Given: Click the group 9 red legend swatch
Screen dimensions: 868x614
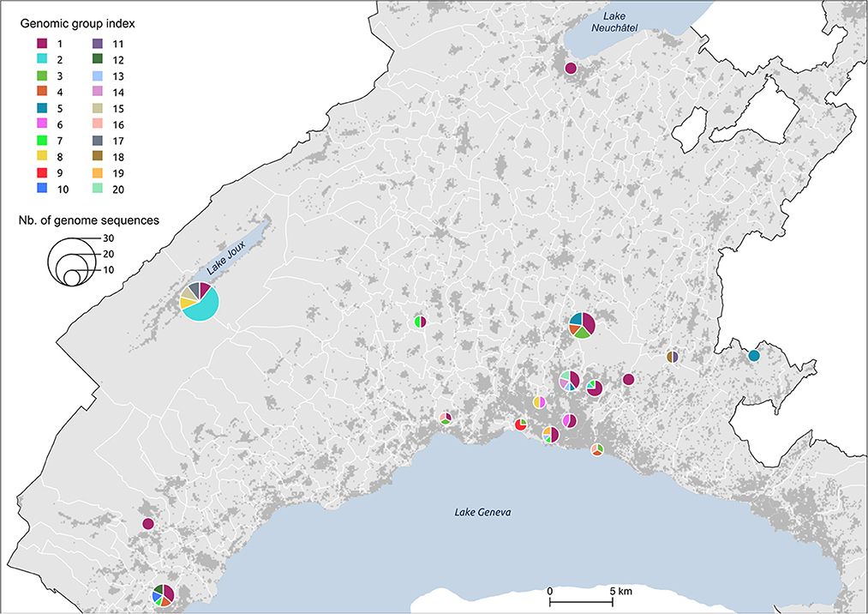Looking at the screenshot, I should pos(42,172).
